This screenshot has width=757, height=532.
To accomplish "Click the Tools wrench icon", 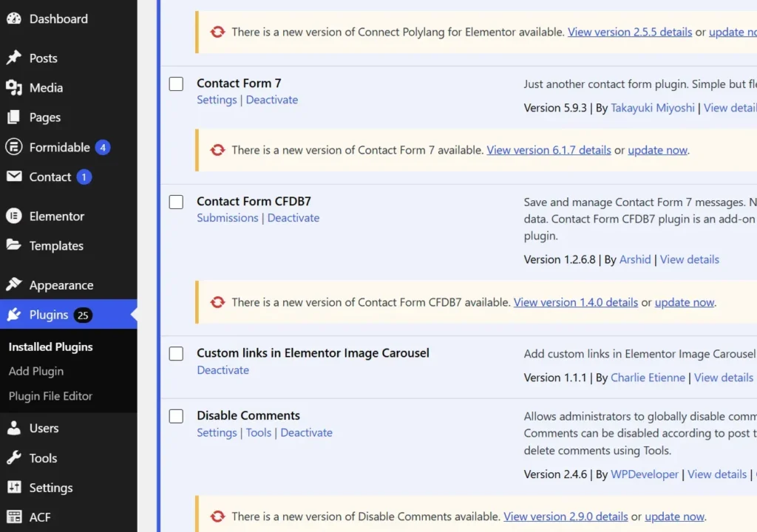I will click(x=14, y=457).
